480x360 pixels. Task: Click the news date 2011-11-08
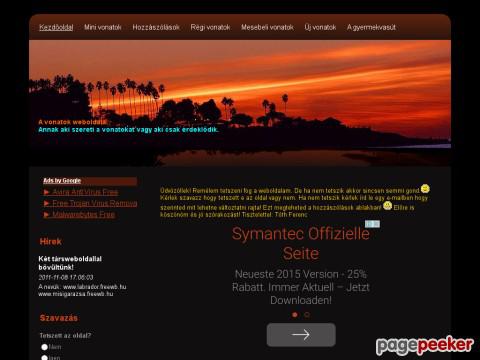pyautogui.click(x=66, y=277)
